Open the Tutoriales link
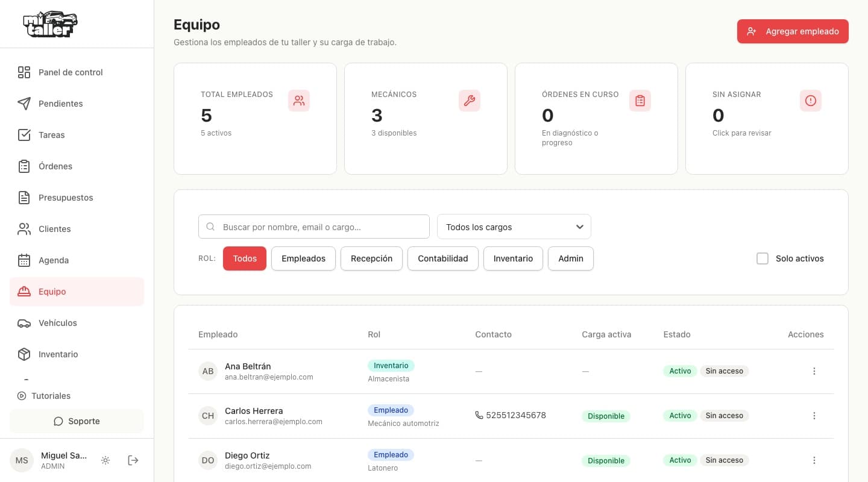The width and height of the screenshot is (868, 482). pyautogui.click(x=44, y=396)
